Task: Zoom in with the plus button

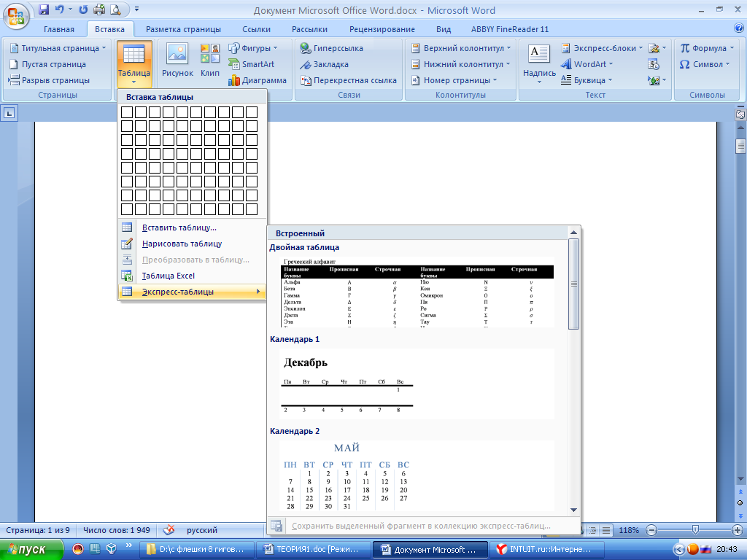Action: coord(738,530)
